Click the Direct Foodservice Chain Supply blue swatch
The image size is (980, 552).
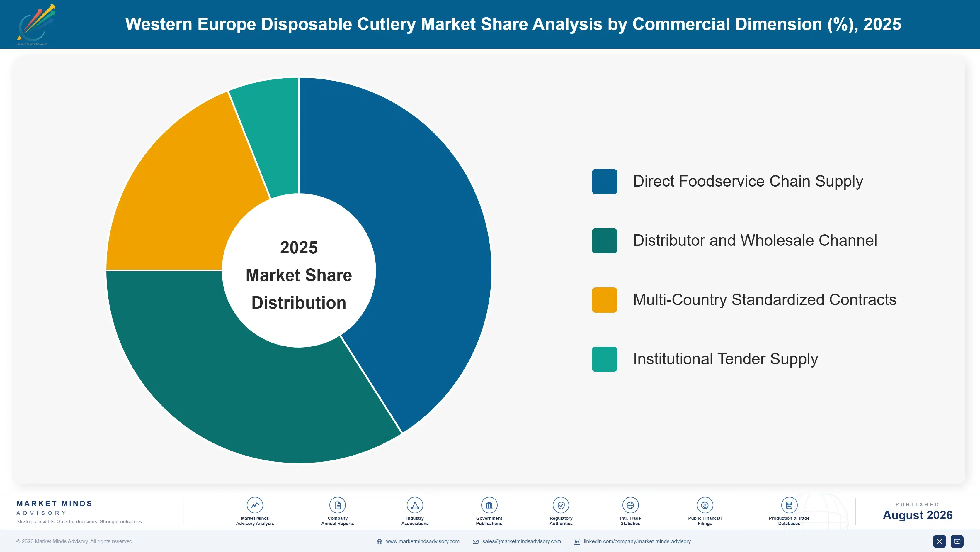click(x=604, y=182)
